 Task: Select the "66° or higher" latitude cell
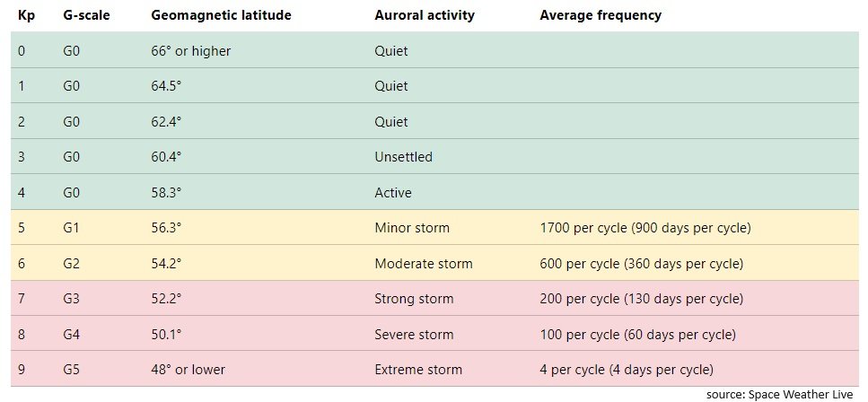pos(191,51)
